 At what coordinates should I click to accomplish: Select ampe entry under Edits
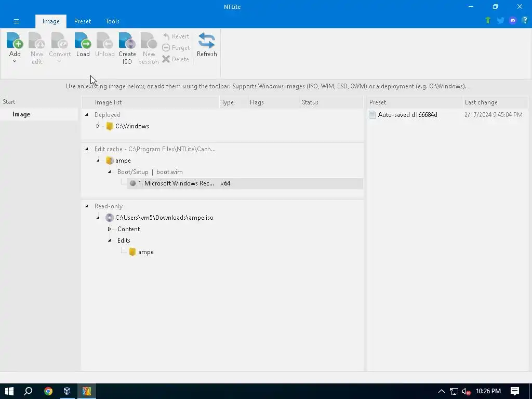point(145,252)
